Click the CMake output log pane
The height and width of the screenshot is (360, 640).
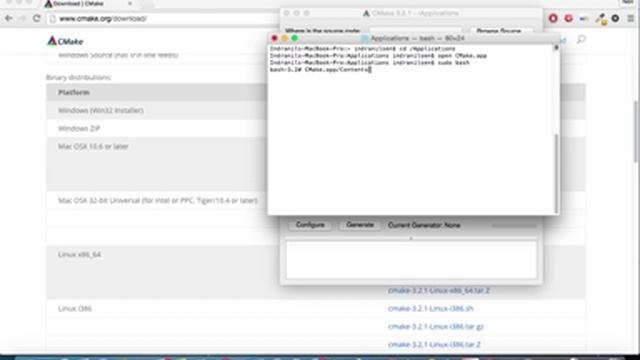click(x=411, y=260)
